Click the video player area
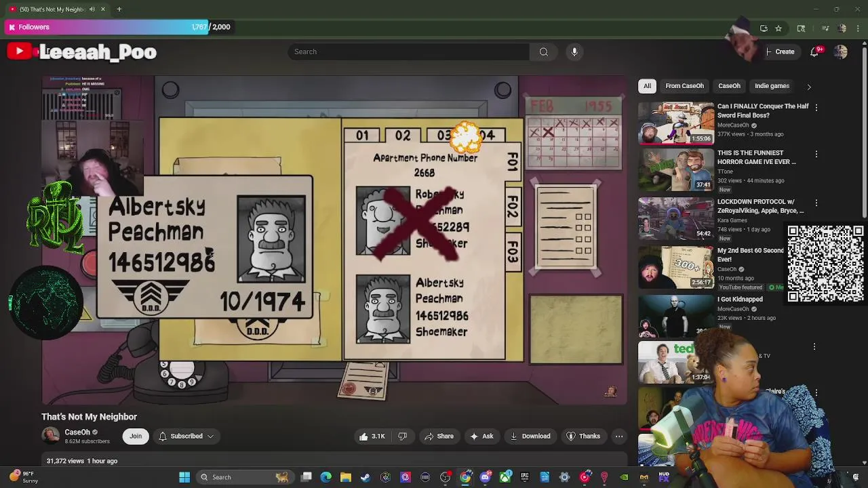Viewport: 868px width, 488px height. click(x=334, y=241)
